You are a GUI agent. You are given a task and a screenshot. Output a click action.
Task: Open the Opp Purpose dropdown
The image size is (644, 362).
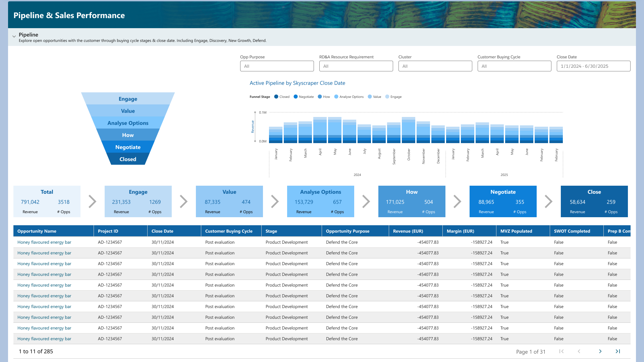point(277,66)
